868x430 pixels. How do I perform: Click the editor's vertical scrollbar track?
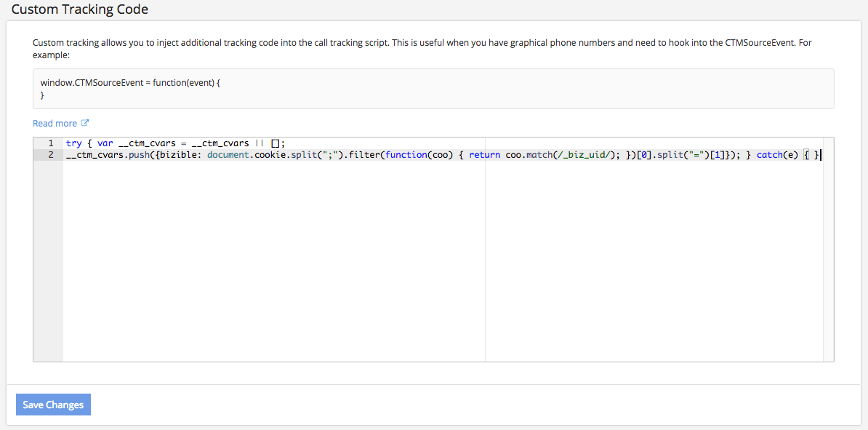click(x=828, y=250)
